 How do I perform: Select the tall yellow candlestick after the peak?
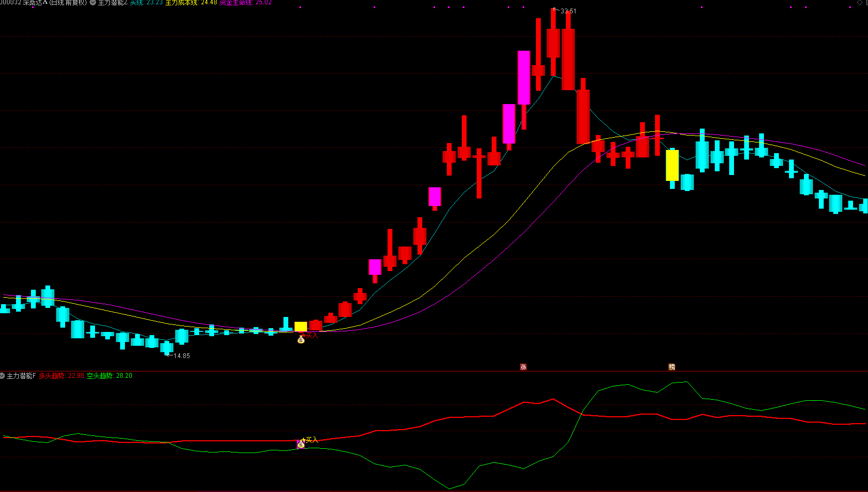672,166
